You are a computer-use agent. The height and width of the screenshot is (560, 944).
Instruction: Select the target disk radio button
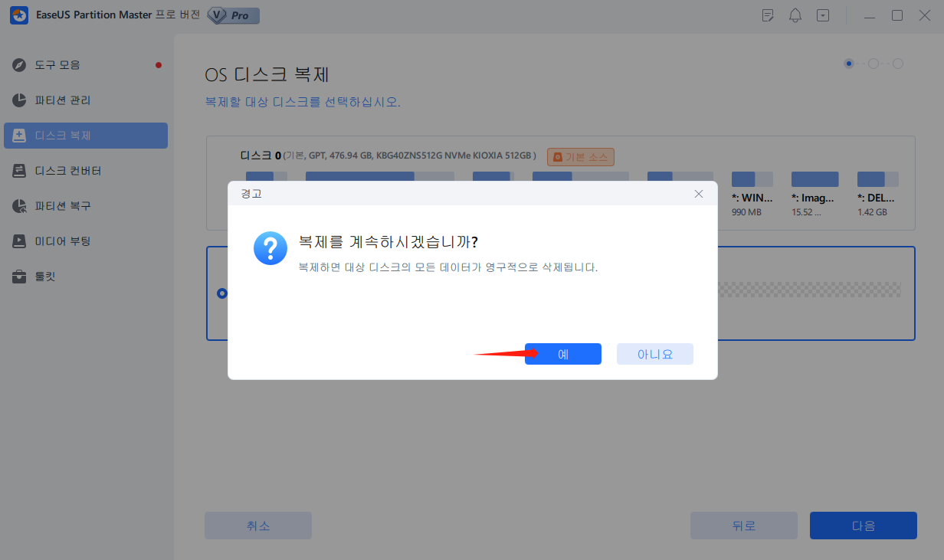(x=222, y=293)
